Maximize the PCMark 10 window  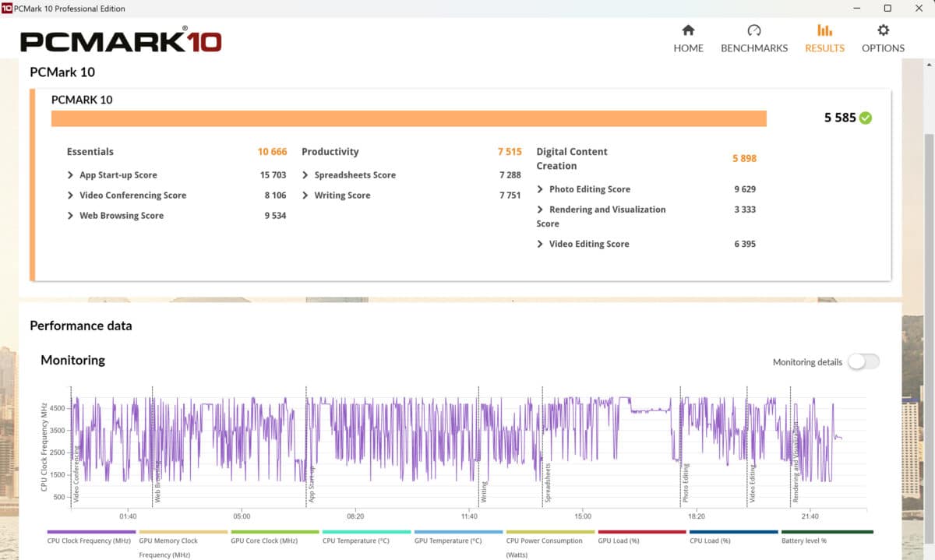click(887, 9)
